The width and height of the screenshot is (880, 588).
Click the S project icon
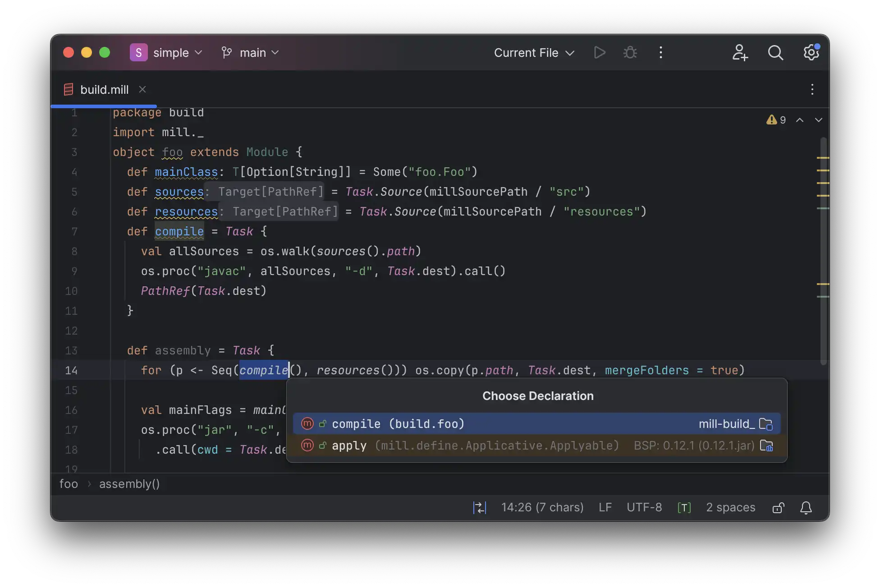point(139,53)
